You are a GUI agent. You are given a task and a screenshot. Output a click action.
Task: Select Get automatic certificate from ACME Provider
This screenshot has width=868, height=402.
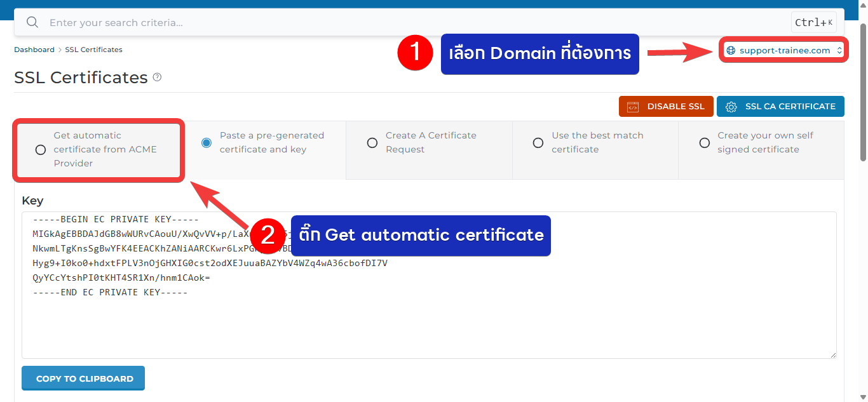click(x=41, y=150)
